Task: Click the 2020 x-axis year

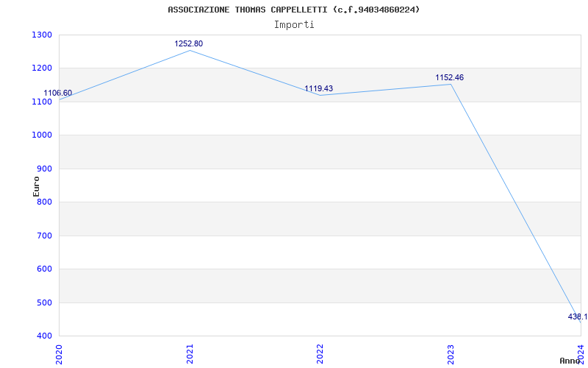Action: point(59,354)
